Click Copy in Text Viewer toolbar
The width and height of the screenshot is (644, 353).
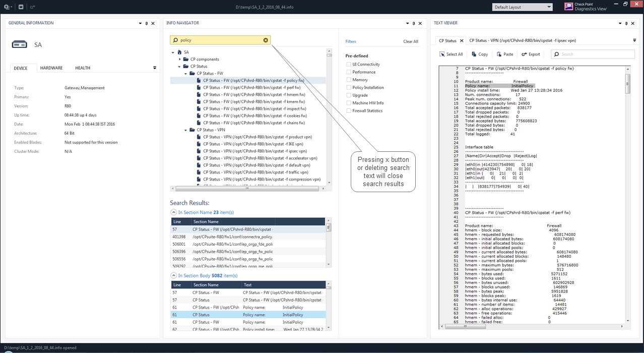point(480,54)
